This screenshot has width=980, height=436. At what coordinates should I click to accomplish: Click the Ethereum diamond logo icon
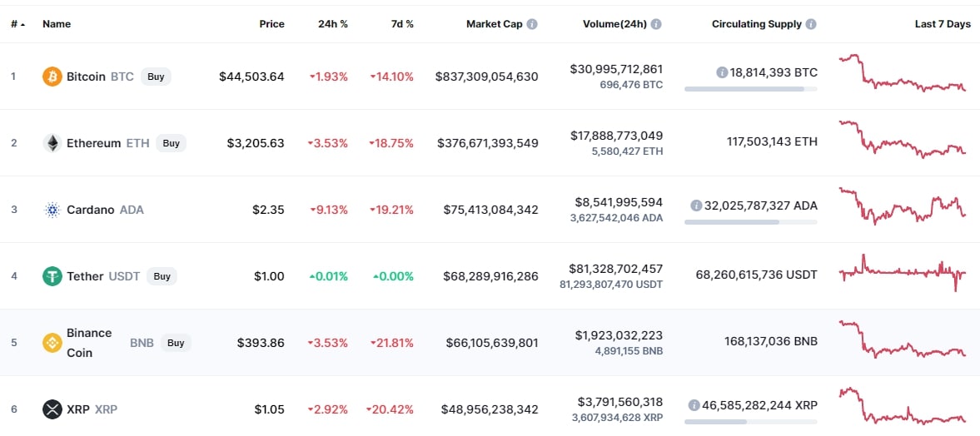[52, 143]
